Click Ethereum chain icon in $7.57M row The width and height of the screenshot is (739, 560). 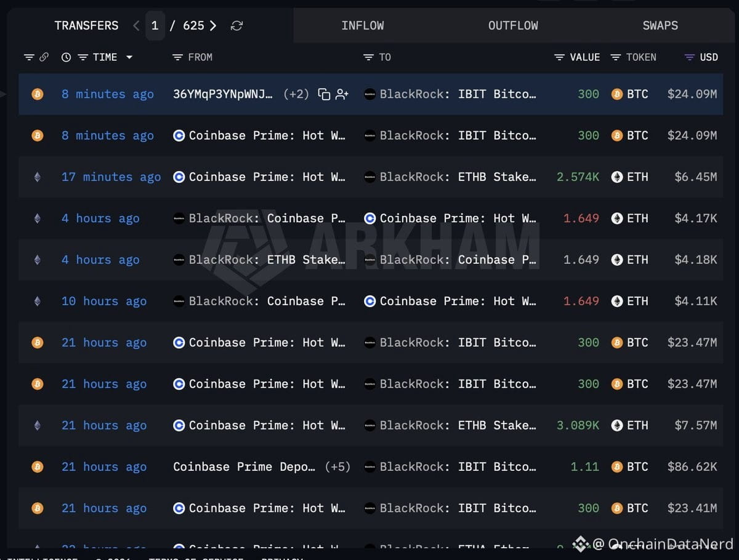tap(38, 426)
